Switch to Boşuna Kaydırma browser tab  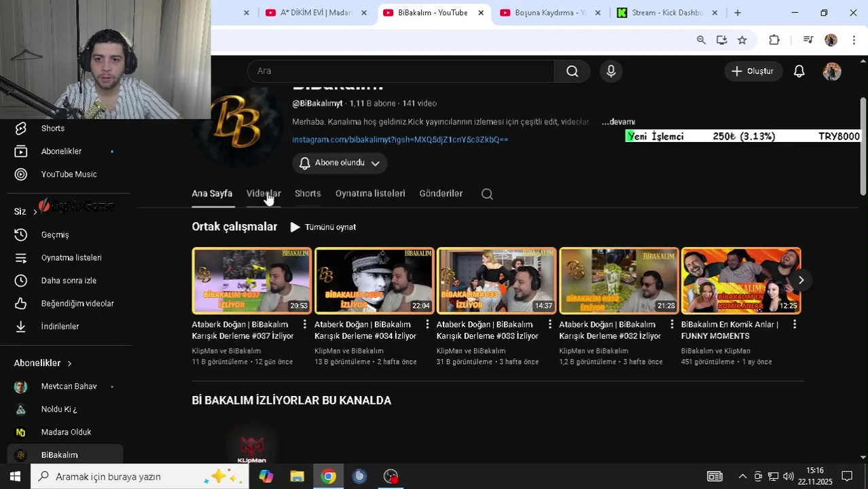pyautogui.click(x=549, y=12)
